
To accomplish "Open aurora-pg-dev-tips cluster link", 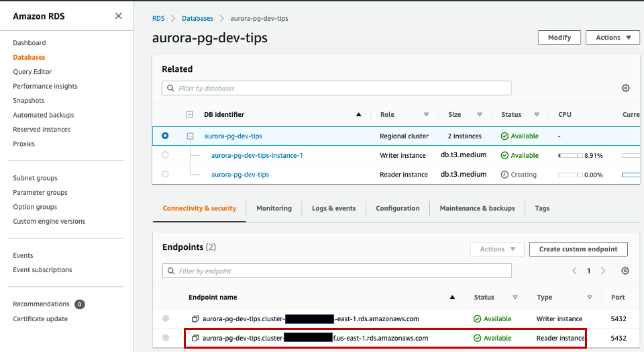I will [233, 136].
